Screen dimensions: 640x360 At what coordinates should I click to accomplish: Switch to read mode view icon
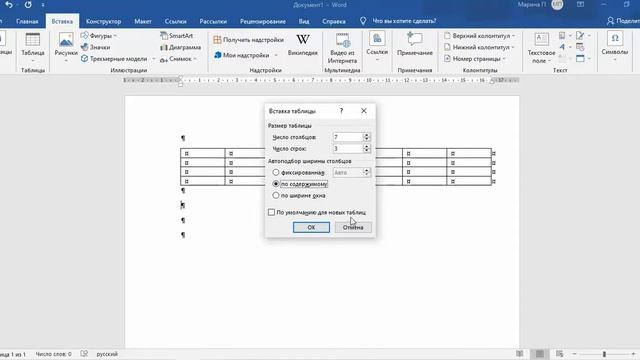(x=520, y=354)
